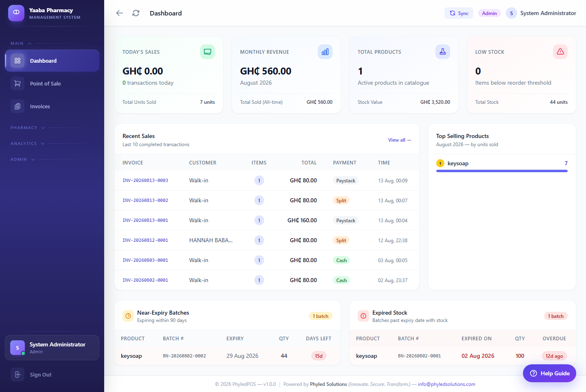
Task: Click View all recent sales link
Action: point(399,140)
